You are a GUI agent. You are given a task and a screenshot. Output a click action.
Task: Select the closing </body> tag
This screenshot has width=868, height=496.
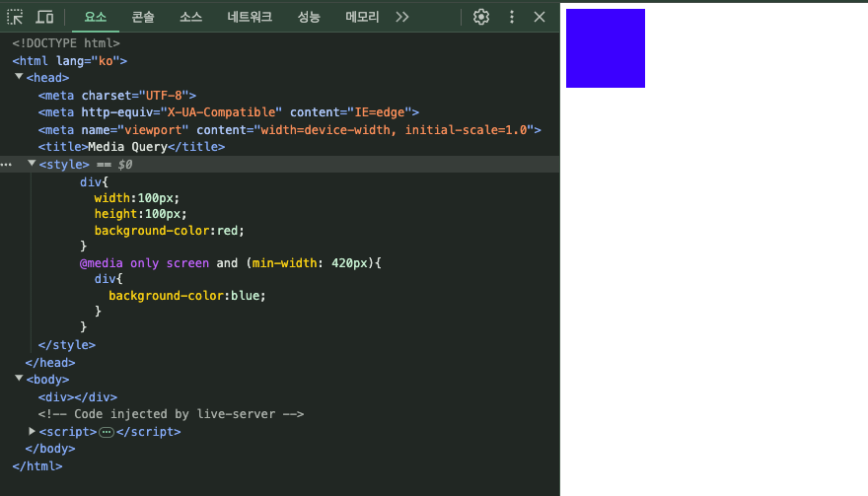tap(50, 449)
